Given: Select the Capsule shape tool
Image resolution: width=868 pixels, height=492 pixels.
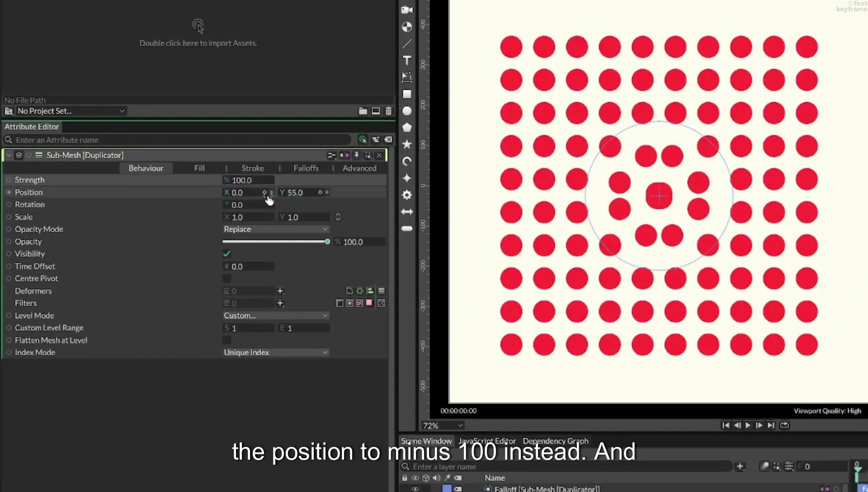Looking at the screenshot, I should [407, 228].
